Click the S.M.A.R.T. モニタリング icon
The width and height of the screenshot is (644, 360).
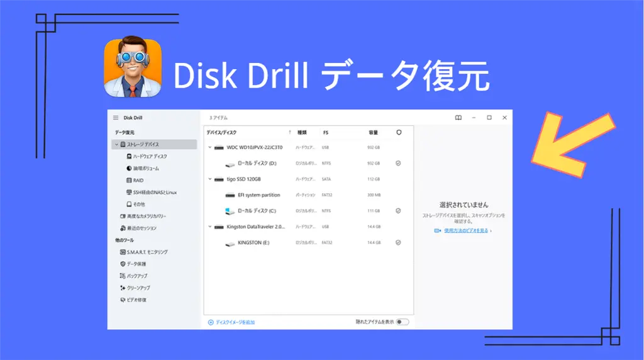click(x=123, y=252)
